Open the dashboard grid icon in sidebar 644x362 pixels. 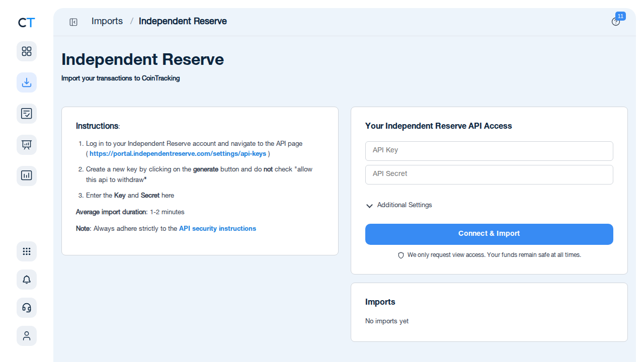click(x=27, y=51)
